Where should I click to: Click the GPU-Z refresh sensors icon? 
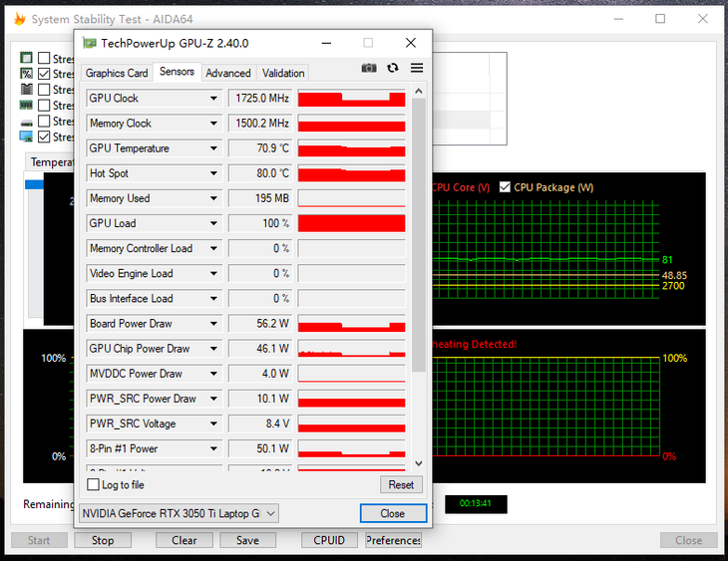393,68
